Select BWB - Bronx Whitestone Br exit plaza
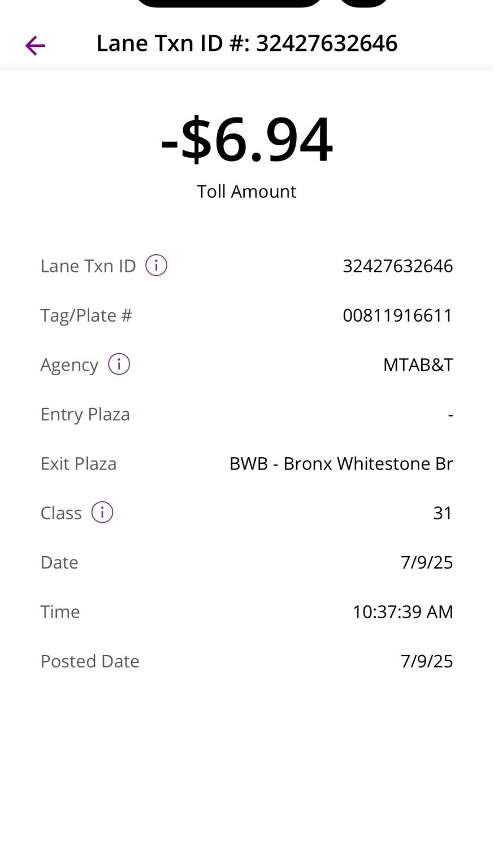 tap(341, 463)
